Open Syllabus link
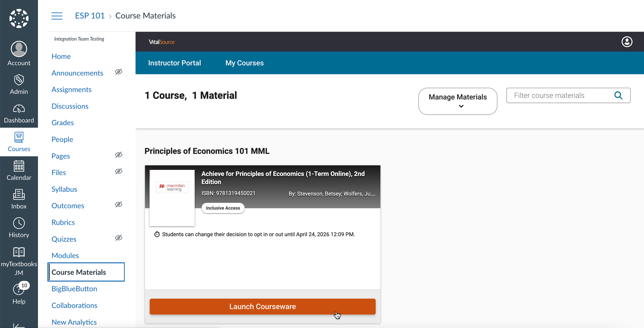This screenshot has width=644, height=328. [x=64, y=189]
